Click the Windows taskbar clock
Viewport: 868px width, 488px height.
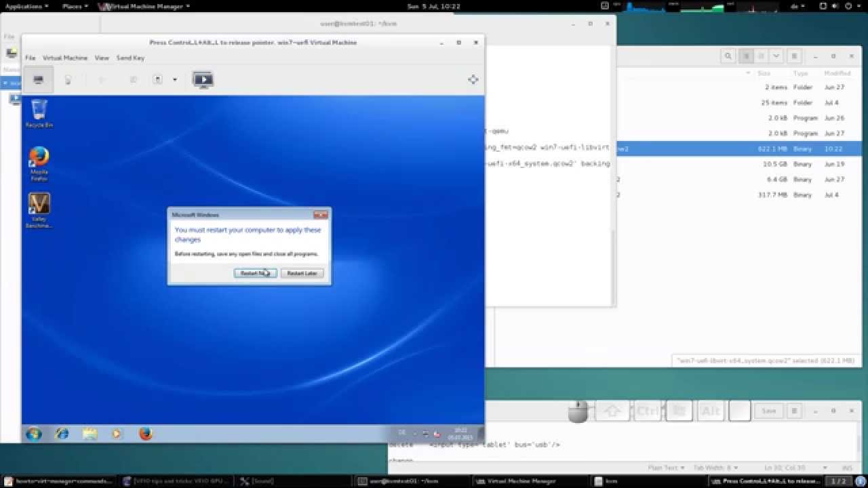click(460, 434)
